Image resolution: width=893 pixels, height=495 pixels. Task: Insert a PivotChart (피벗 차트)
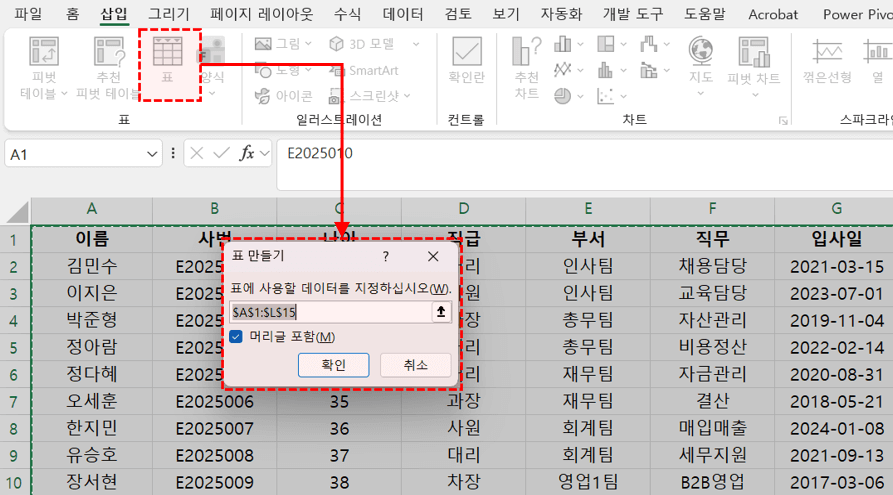[x=753, y=60]
